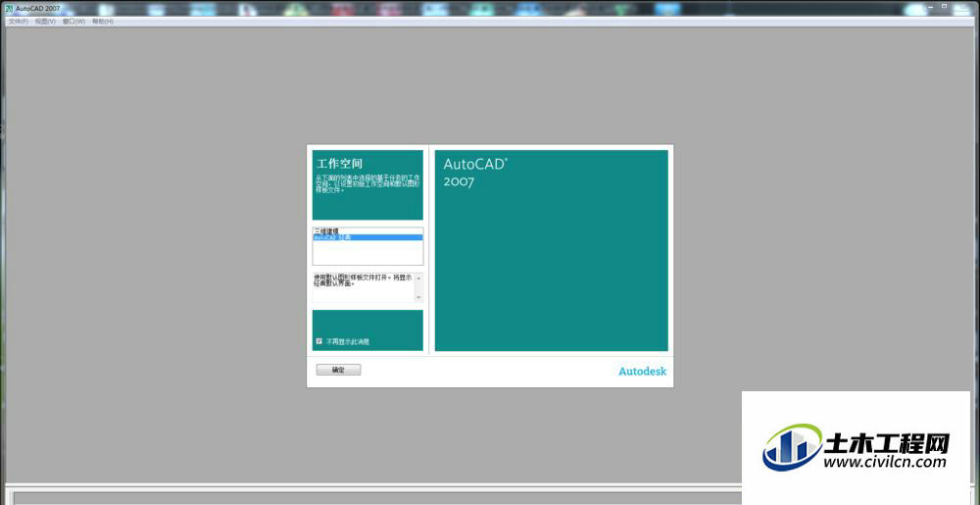Image resolution: width=980 pixels, height=505 pixels.
Task: Click the AutoCAD 2007 title bar icon
Action: click(x=9, y=8)
